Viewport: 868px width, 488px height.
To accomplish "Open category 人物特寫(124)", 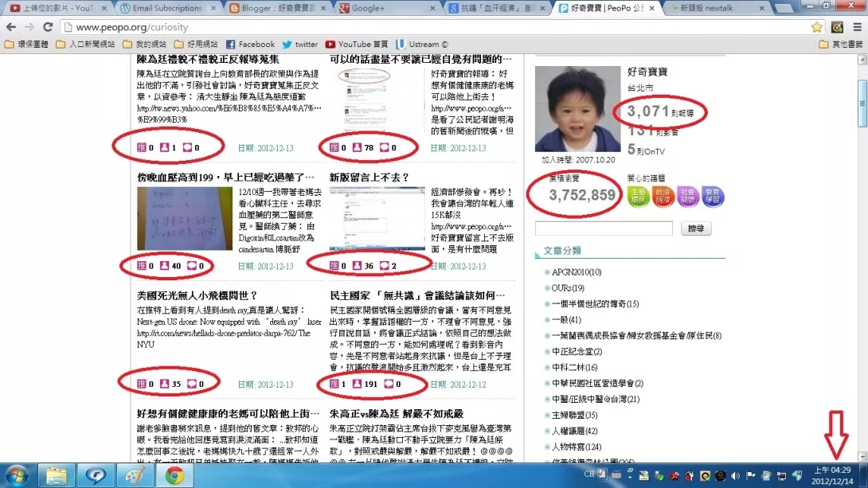I will coord(577,447).
